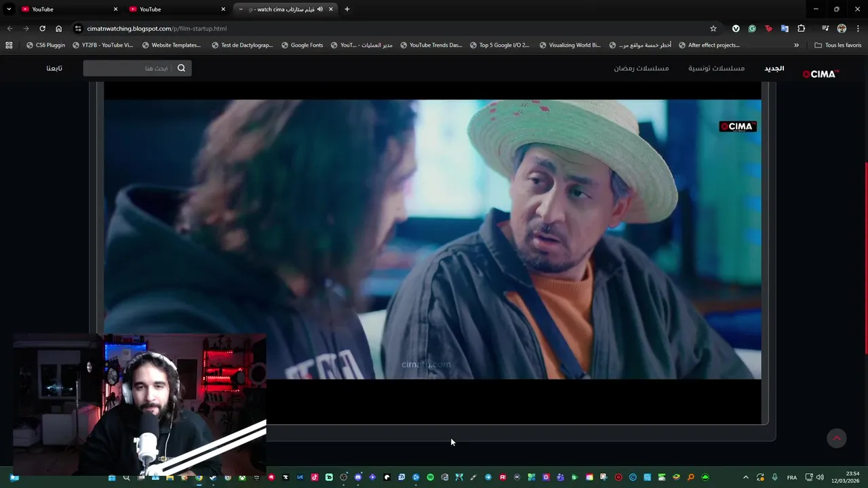The image size is (868, 488).
Task: Go to the browser home page
Action: click(x=58, y=28)
